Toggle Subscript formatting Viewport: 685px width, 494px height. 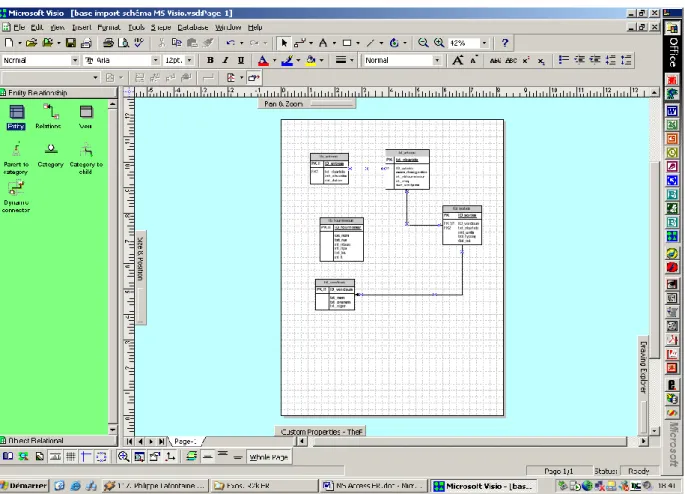click(541, 60)
